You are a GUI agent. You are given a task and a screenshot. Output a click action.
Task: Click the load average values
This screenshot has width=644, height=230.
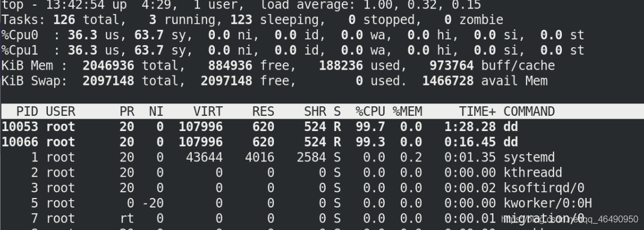point(422,5)
